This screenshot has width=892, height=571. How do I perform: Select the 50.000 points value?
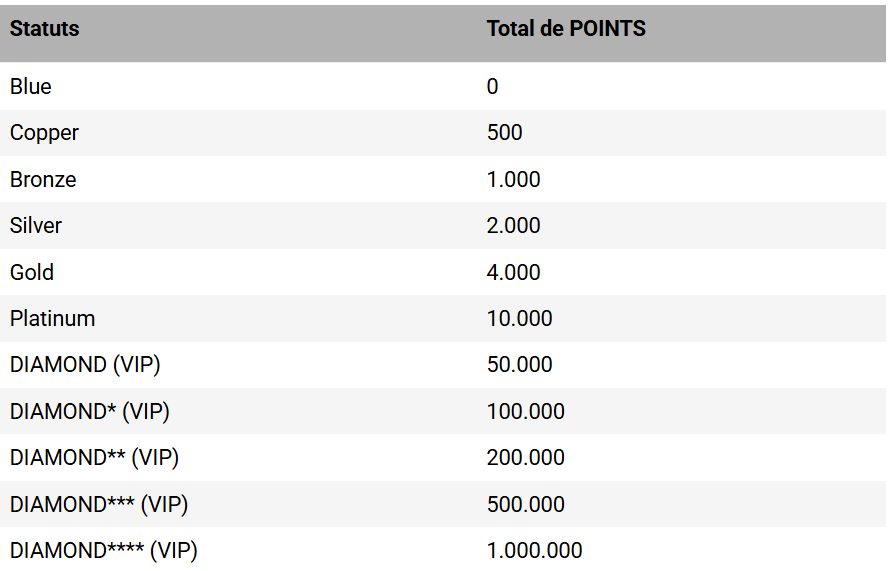(x=519, y=365)
